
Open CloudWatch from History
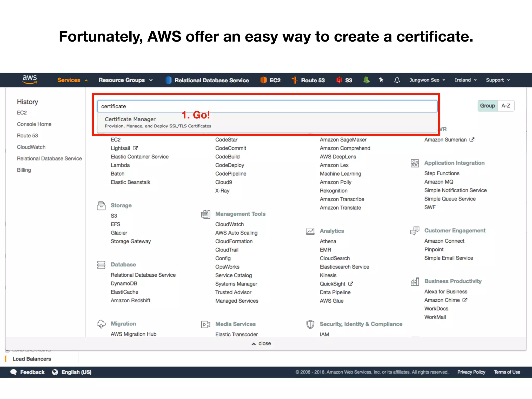pyautogui.click(x=31, y=147)
